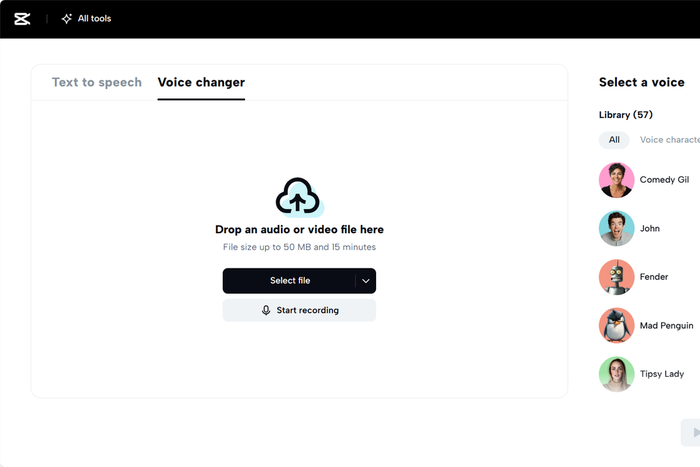Enable the All voice filter chip
The height and width of the screenshot is (467, 700).
(614, 140)
